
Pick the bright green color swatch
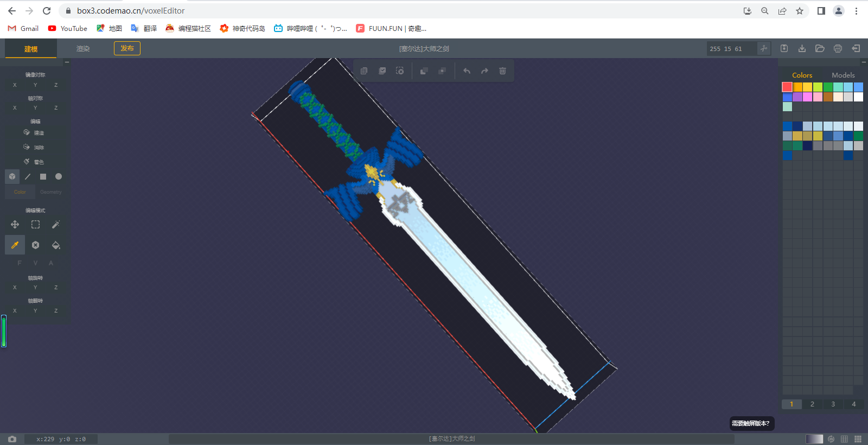point(828,87)
